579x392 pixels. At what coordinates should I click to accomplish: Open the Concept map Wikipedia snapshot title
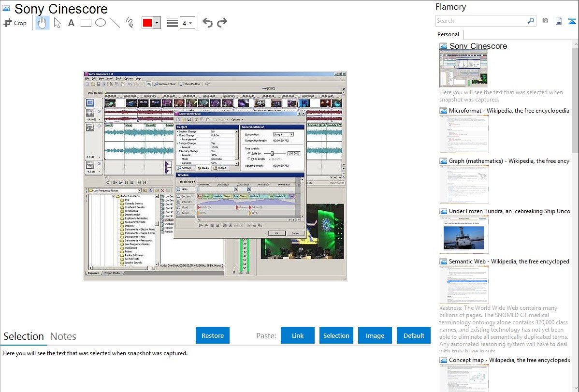click(x=509, y=360)
